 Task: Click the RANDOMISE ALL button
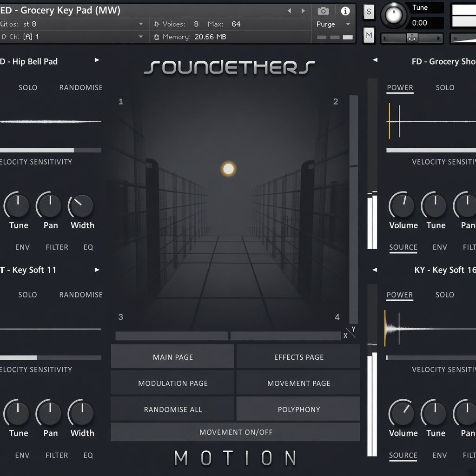[x=172, y=409]
